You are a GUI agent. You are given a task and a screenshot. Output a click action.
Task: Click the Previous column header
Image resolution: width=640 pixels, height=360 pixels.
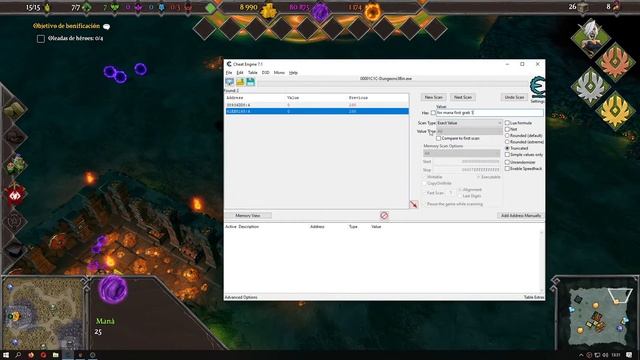click(358, 98)
